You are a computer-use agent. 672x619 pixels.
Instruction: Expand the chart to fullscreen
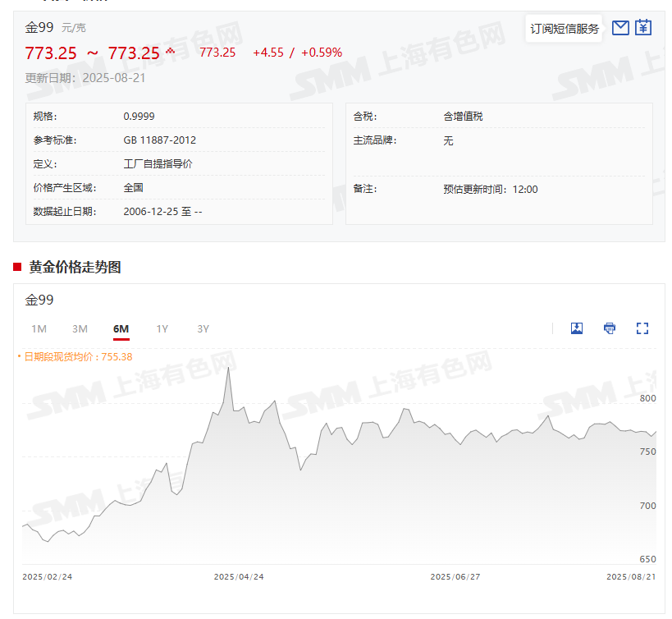pyautogui.click(x=642, y=328)
